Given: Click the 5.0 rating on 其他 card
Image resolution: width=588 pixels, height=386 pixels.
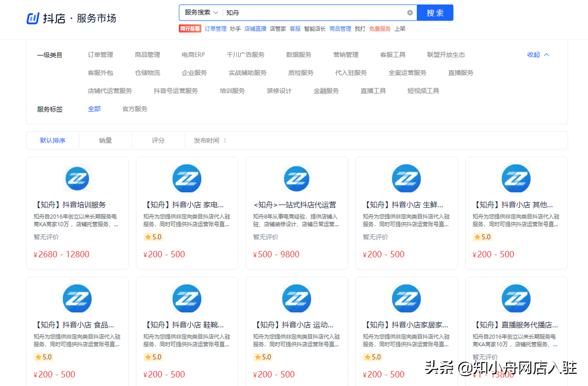Looking at the screenshot, I should [482, 237].
